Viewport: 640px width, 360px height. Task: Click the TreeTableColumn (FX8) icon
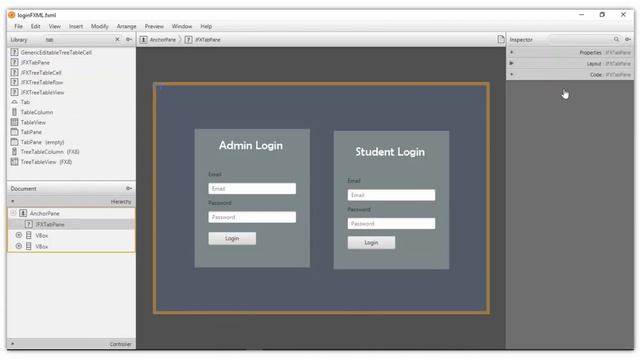(14, 152)
